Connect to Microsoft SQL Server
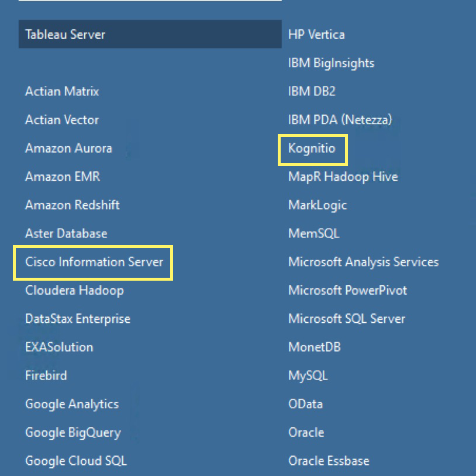 tap(346, 319)
